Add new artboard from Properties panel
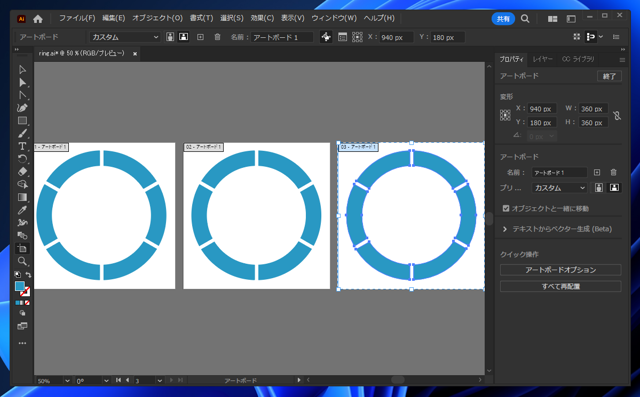Viewport: 640px width, 397px height. [597, 173]
